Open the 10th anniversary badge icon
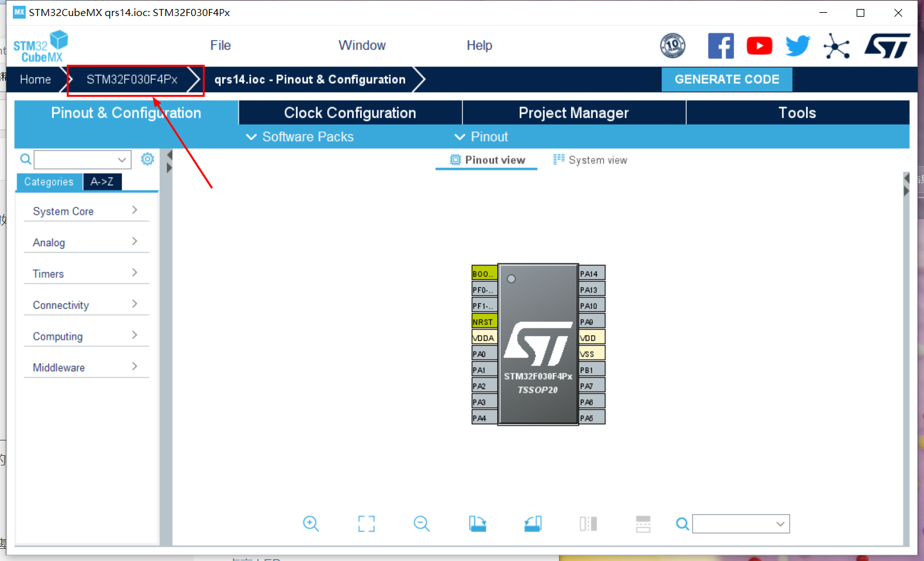The image size is (924, 561). 672,46
